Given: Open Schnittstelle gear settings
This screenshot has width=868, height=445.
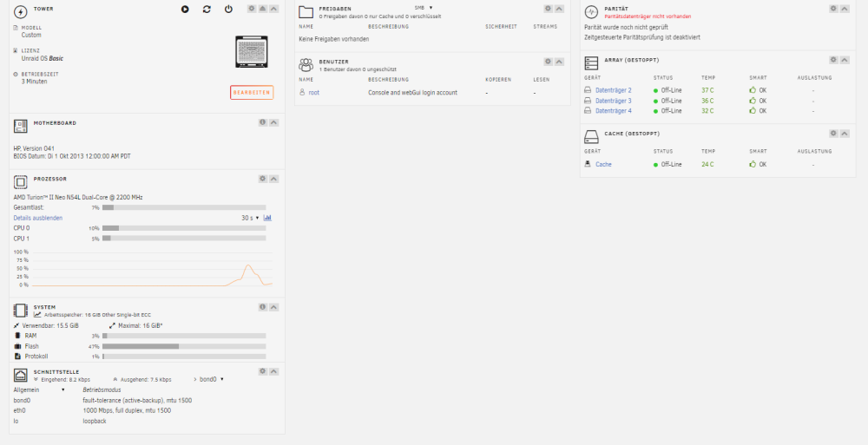Looking at the screenshot, I should click(x=263, y=371).
